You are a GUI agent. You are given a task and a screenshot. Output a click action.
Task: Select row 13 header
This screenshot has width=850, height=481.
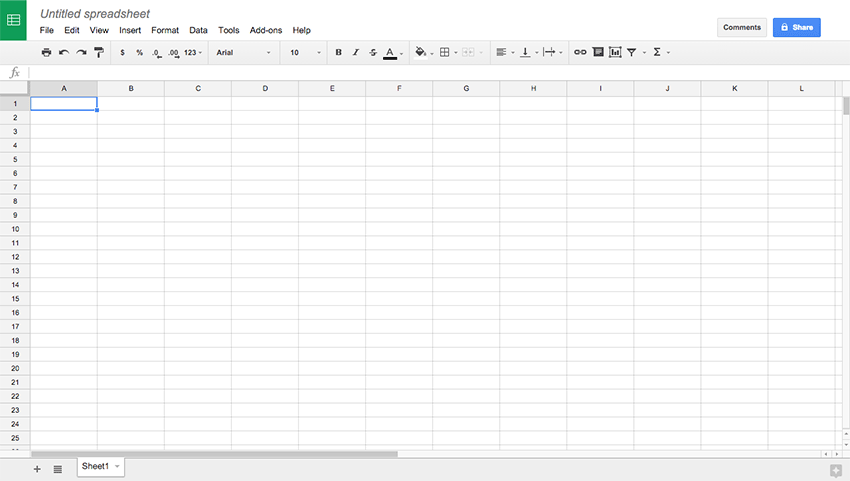[x=15, y=271]
